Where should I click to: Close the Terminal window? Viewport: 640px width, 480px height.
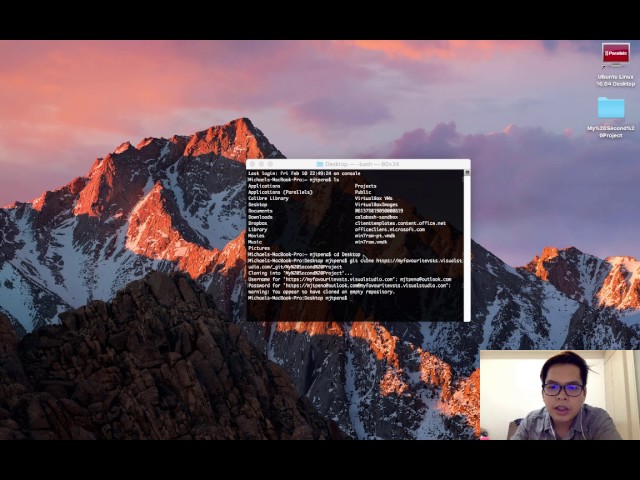pos(252,164)
